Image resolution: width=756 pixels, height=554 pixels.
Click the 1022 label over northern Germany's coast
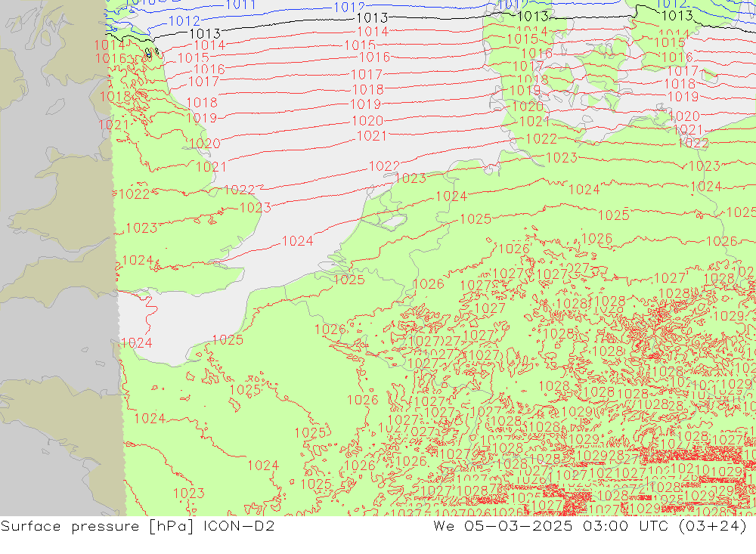click(541, 139)
